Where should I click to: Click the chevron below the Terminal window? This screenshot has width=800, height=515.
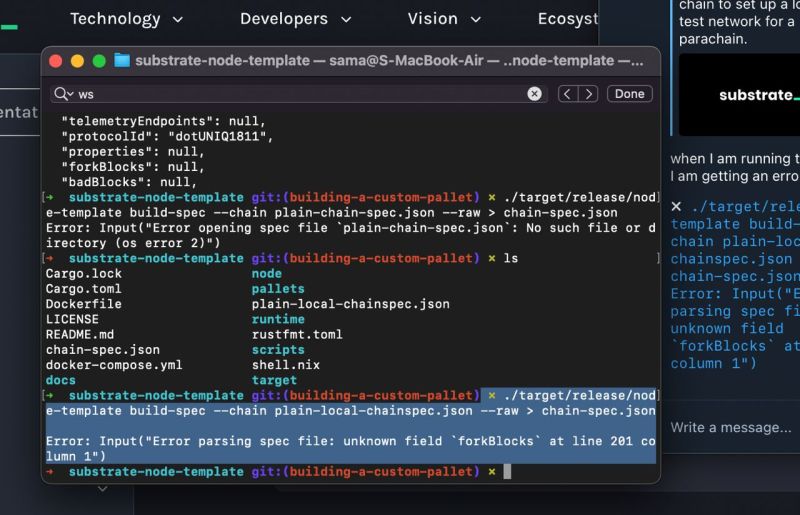(103, 489)
